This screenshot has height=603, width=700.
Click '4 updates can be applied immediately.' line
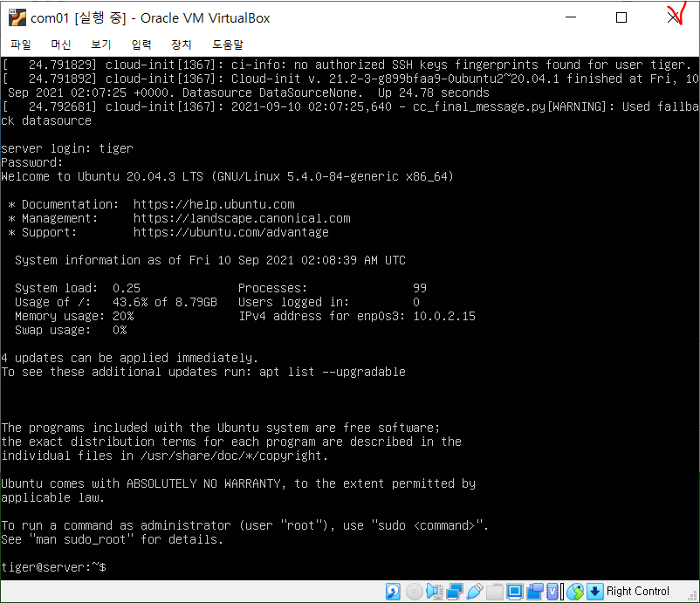coord(129,358)
